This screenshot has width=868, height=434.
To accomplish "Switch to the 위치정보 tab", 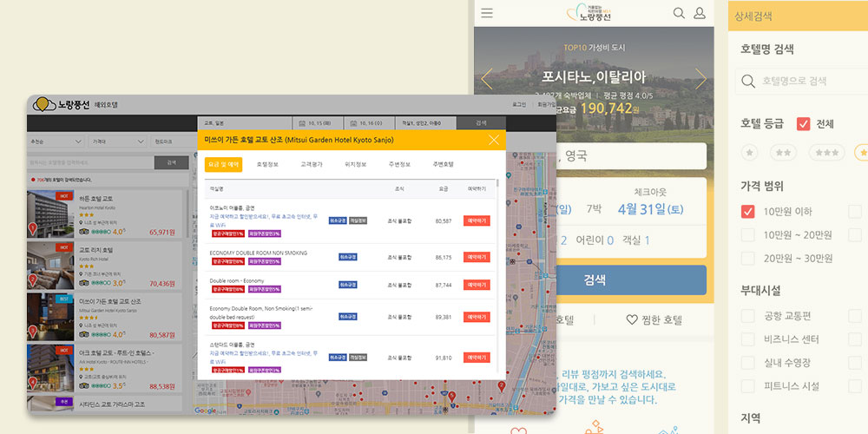I will (355, 164).
